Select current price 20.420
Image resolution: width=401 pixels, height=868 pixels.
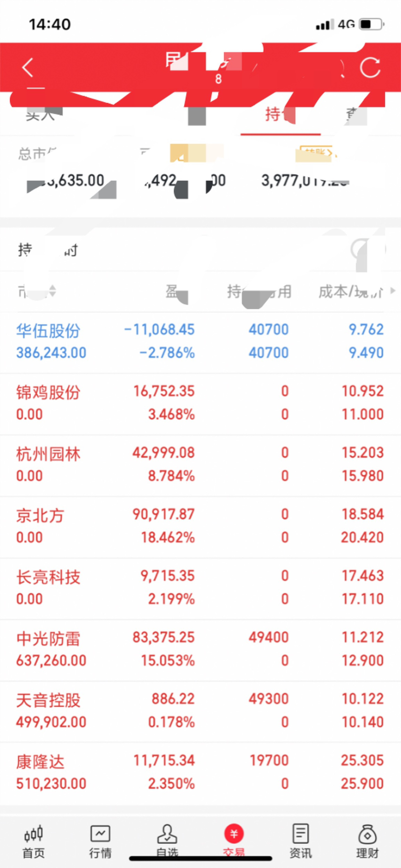[362, 538]
